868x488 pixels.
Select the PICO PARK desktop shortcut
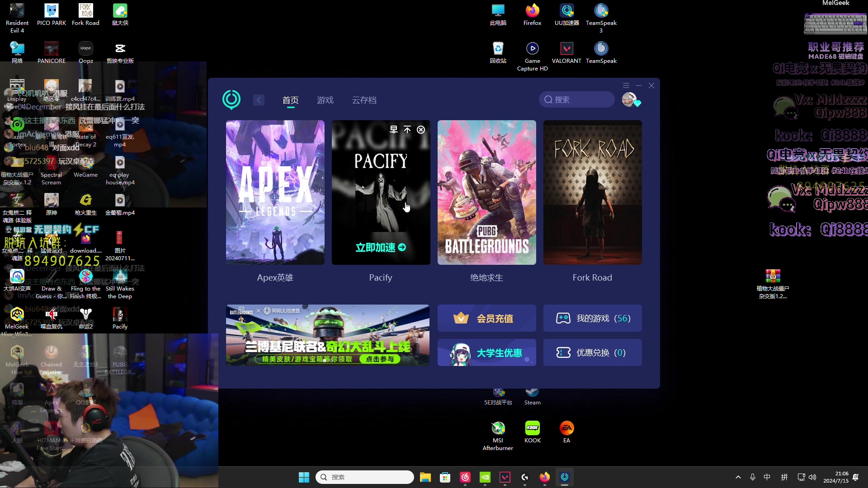[52, 15]
